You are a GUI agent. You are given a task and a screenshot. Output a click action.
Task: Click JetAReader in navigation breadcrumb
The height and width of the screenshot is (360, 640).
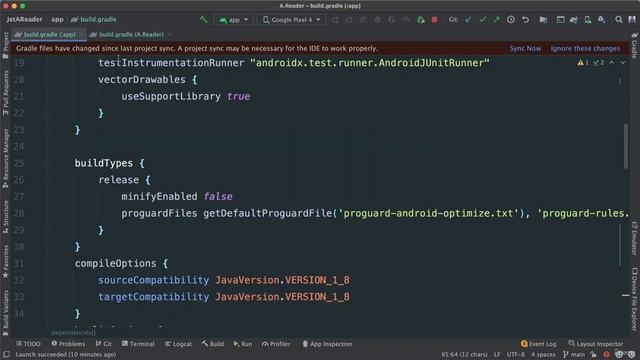click(24, 19)
